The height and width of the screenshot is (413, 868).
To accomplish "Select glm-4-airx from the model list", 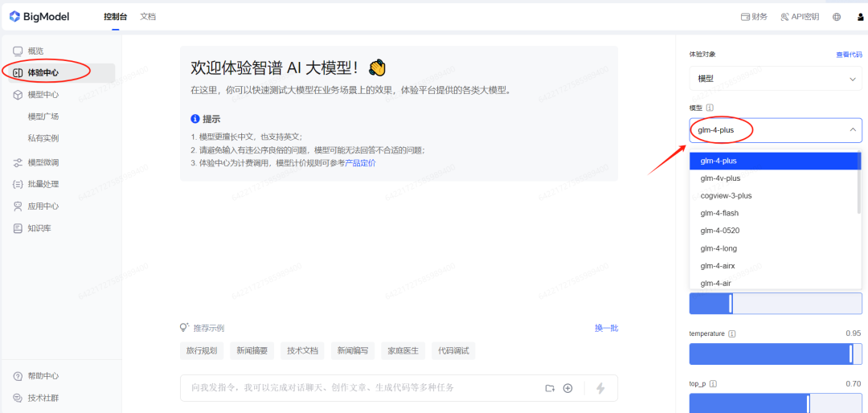I will point(773,266).
